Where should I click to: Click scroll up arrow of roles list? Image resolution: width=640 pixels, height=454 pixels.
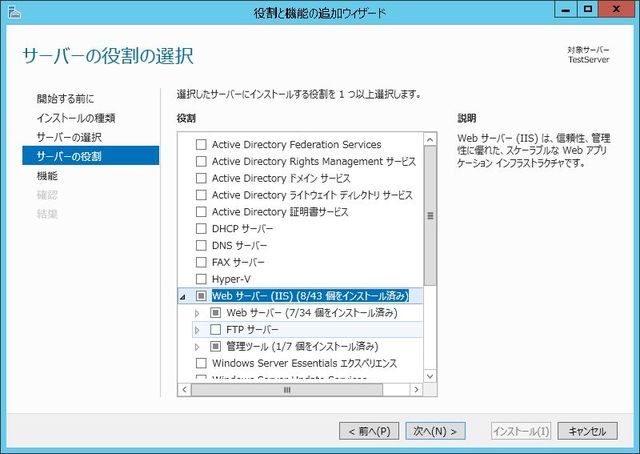coord(430,140)
